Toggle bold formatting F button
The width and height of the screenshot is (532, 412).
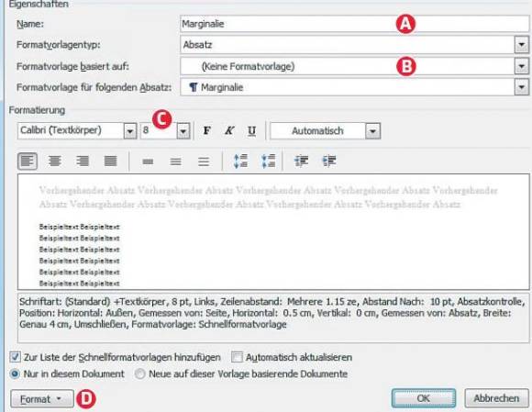tap(206, 130)
